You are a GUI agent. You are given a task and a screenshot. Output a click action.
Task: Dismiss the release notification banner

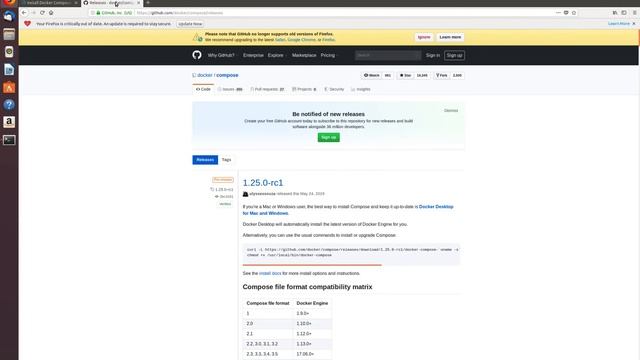click(x=451, y=111)
